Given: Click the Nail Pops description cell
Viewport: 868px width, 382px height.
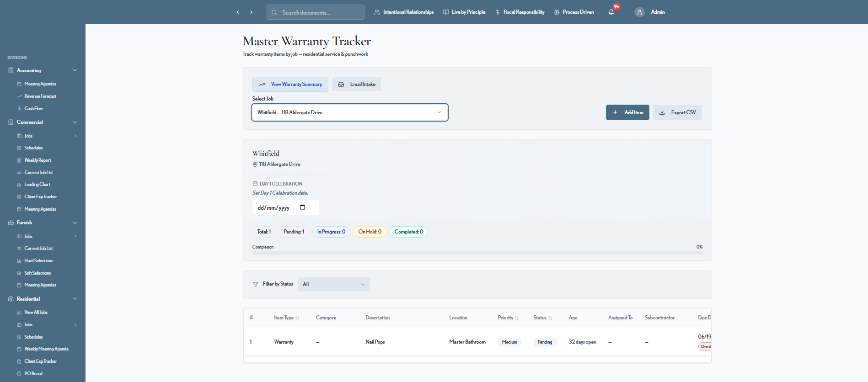Looking at the screenshot, I should pyautogui.click(x=375, y=342).
